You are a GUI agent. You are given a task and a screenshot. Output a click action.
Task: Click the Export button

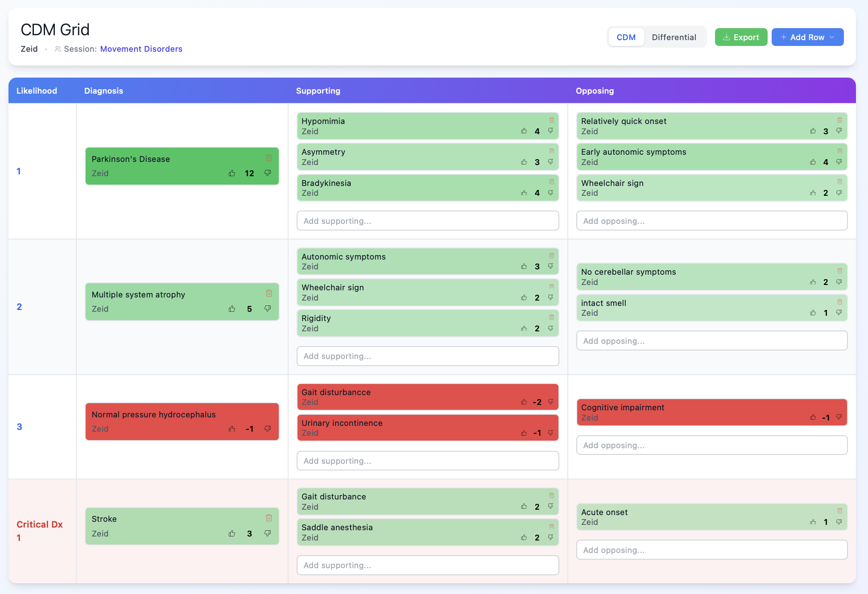pos(741,37)
